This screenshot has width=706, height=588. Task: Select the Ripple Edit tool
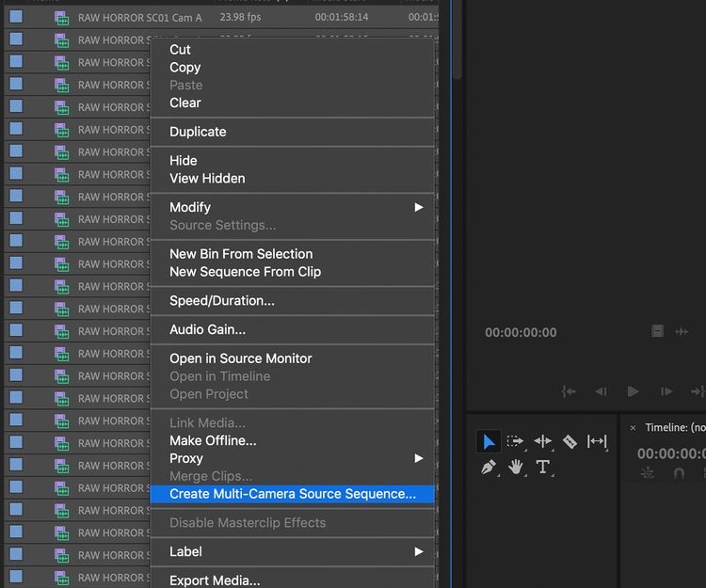(543, 441)
